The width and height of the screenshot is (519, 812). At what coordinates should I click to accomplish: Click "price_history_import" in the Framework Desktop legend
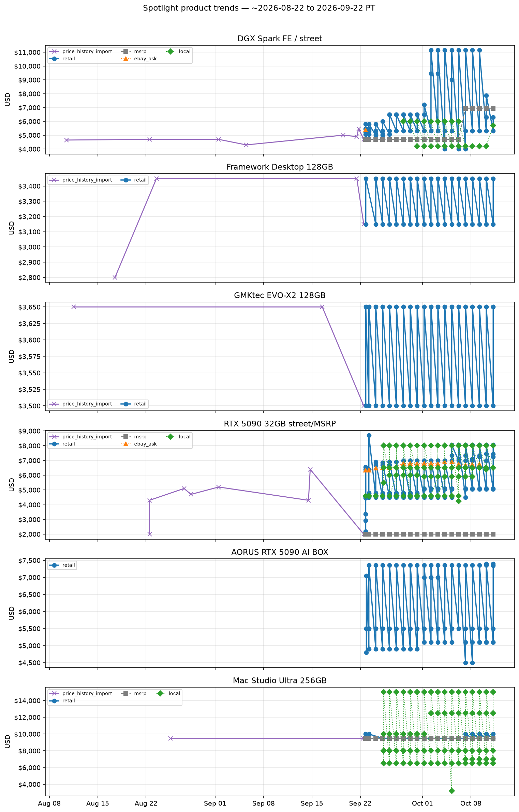tap(87, 180)
